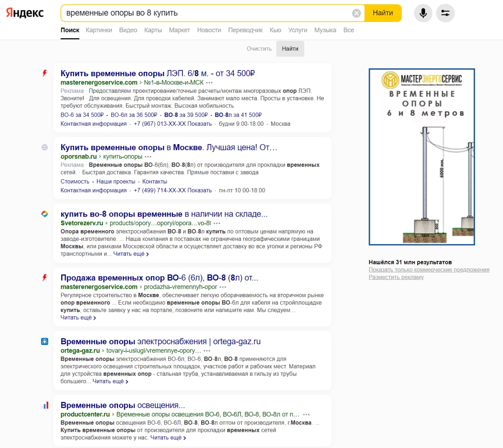Image resolution: width=503 pixels, height=448 pixels.
Task: Open more options dots for Svetorezerv.ru result
Action: [x=217, y=223]
